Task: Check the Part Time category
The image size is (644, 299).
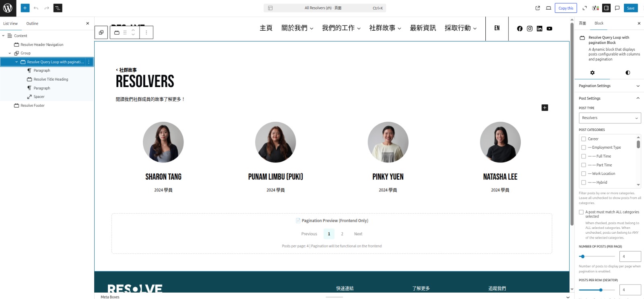Action: [x=584, y=165]
